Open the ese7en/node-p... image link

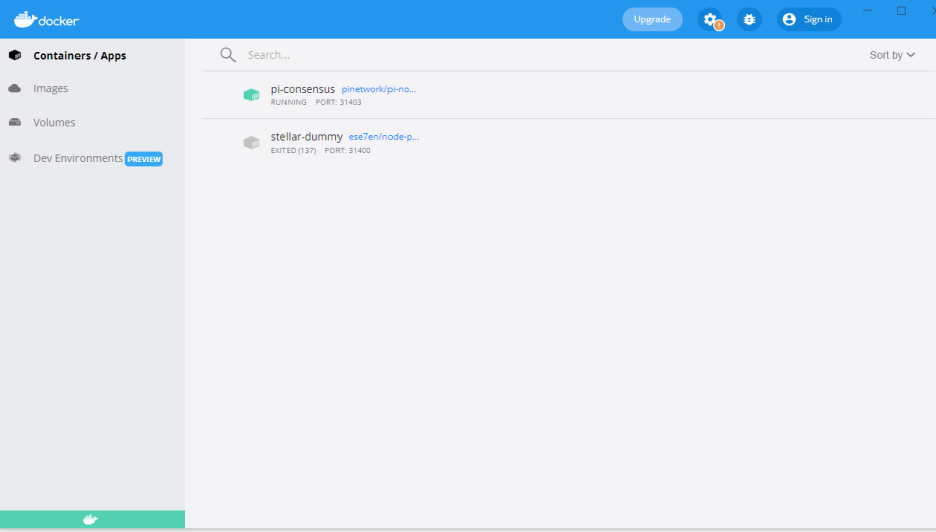(384, 137)
